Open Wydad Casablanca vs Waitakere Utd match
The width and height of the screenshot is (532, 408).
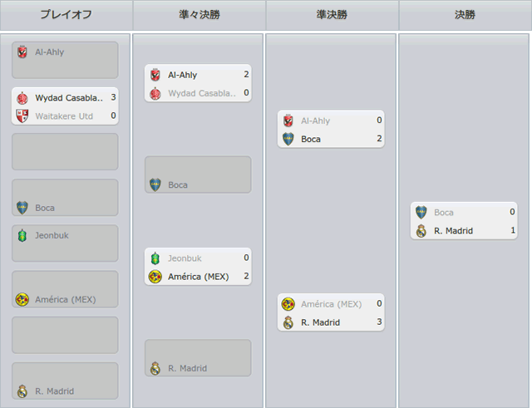[x=65, y=106]
